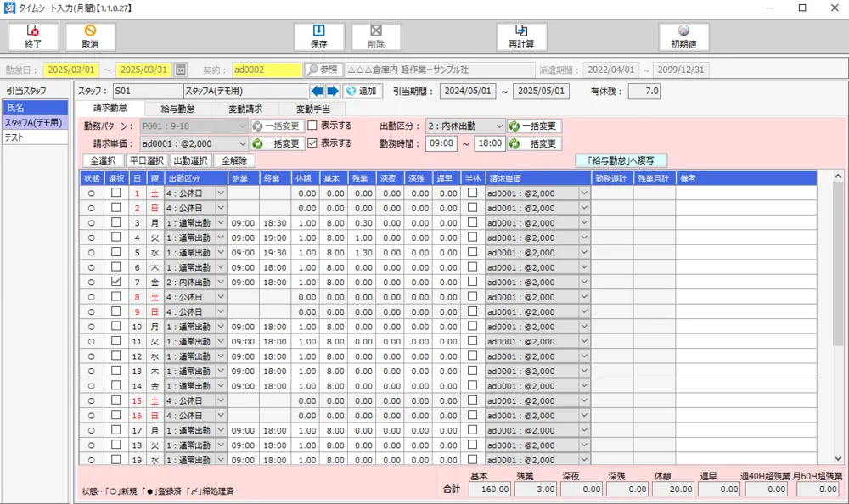Click the 初期値 default values toolbar icon
Image resolution: width=849 pixels, height=504 pixels.
tap(683, 36)
